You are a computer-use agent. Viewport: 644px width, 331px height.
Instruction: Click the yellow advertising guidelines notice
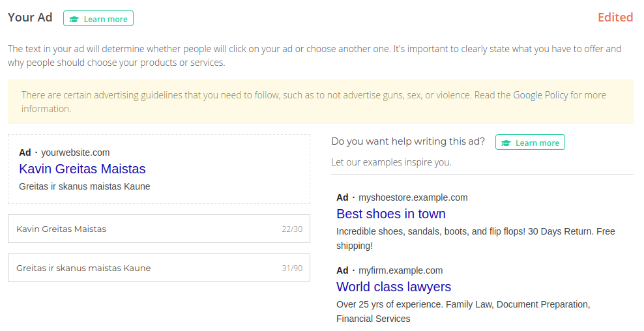click(x=261, y=102)
